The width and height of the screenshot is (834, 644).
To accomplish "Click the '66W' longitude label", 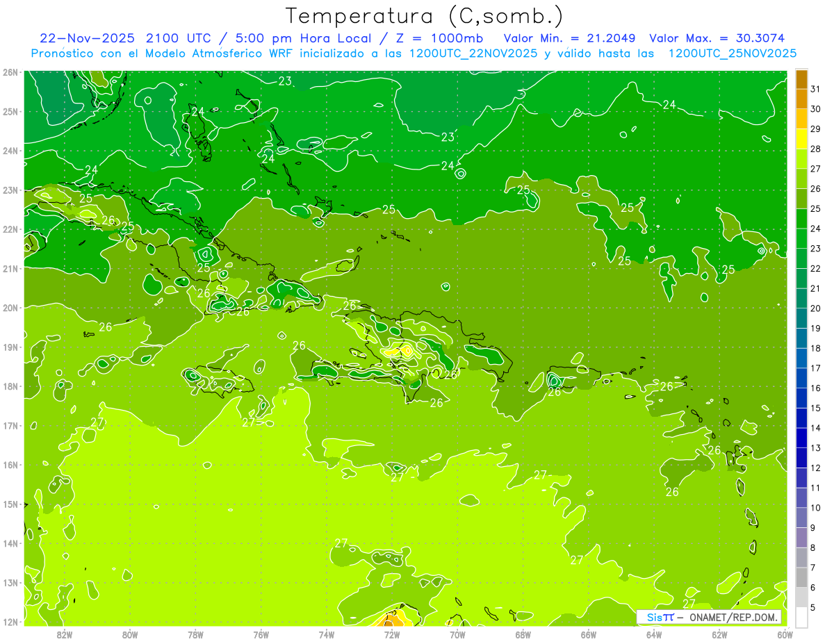I will [x=589, y=634].
